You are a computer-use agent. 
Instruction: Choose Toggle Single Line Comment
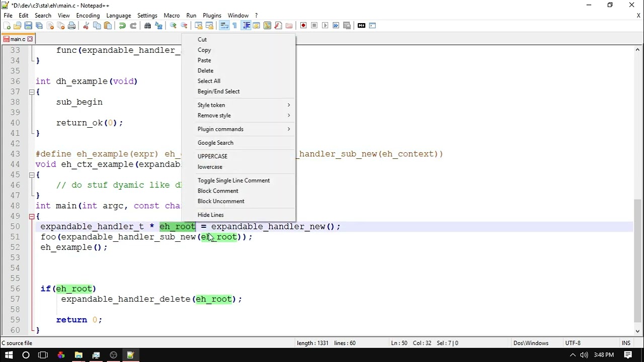(238, 180)
